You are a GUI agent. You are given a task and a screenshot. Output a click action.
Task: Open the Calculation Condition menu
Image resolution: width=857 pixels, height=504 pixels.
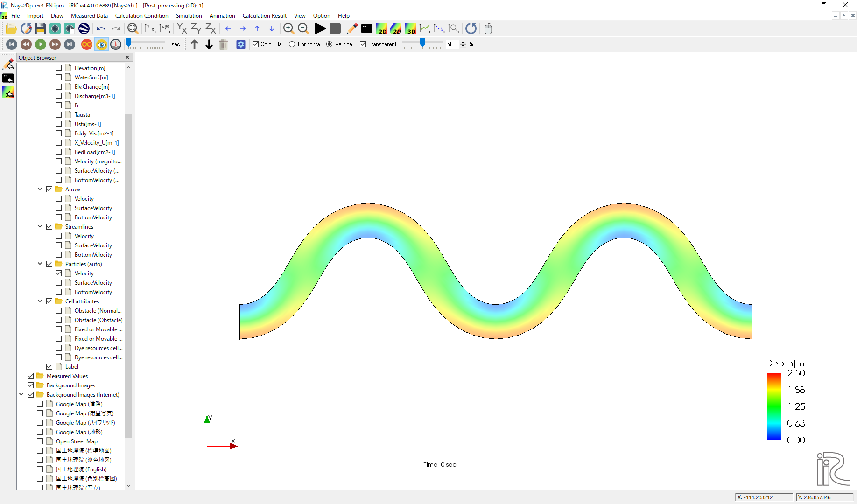[141, 16]
